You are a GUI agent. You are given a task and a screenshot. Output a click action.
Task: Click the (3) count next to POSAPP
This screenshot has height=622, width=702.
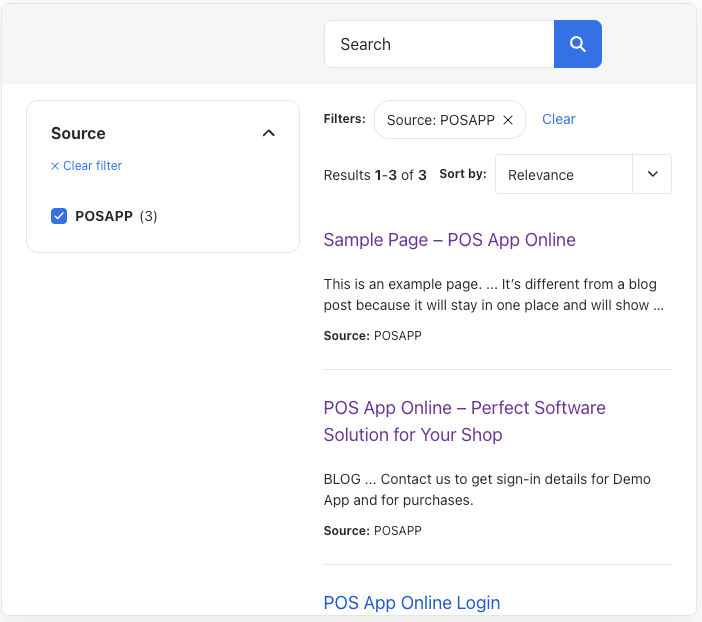[148, 216]
